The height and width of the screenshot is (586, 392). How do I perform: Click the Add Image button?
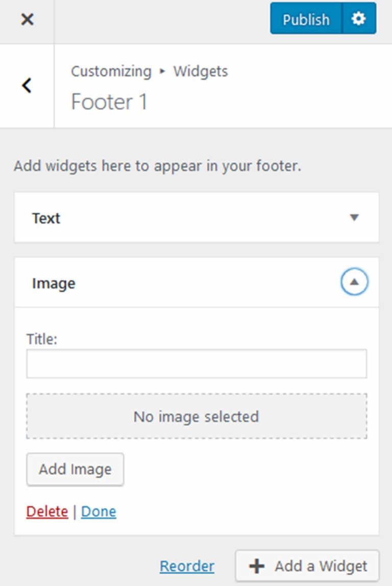[x=75, y=469]
